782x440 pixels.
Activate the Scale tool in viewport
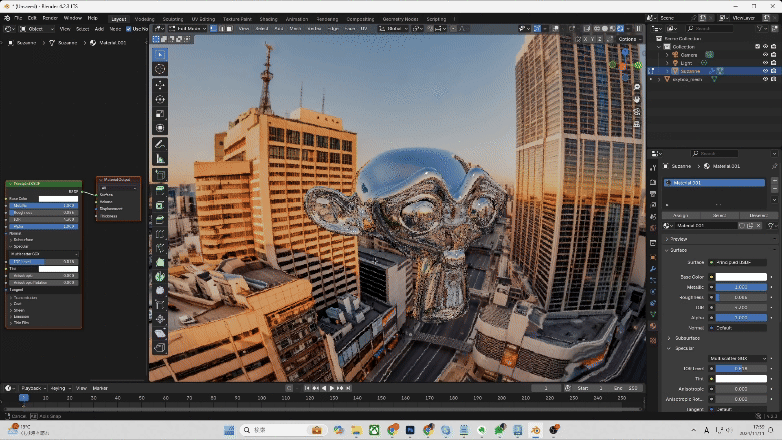point(160,114)
